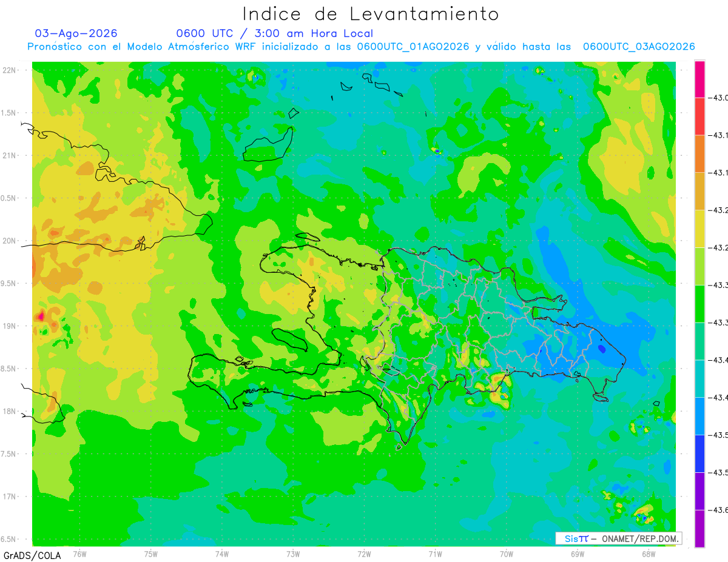Click the 'SisTT - ONAMET/REP.DOM.' credit box
728x562 pixels.
coord(619,538)
